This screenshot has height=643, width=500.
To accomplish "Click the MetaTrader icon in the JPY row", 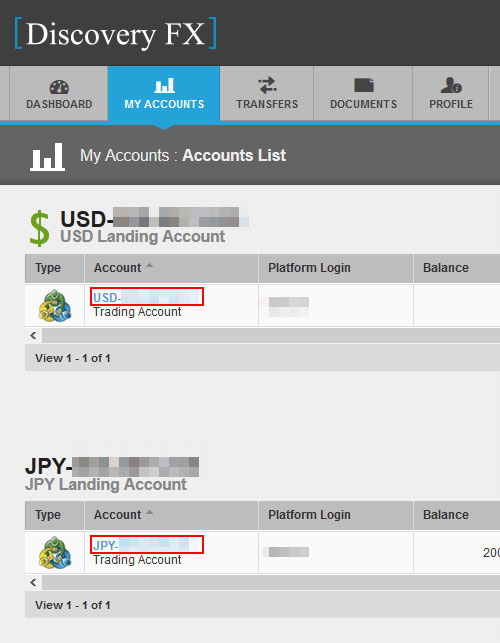I will (x=55, y=553).
